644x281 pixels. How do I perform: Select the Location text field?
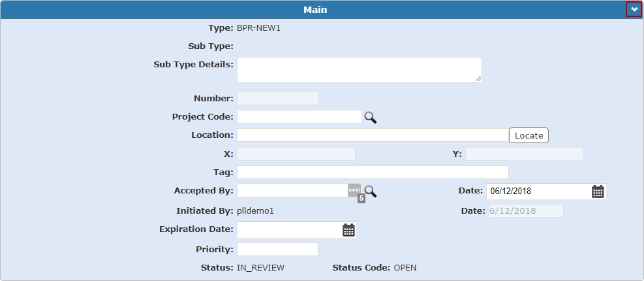pos(372,135)
